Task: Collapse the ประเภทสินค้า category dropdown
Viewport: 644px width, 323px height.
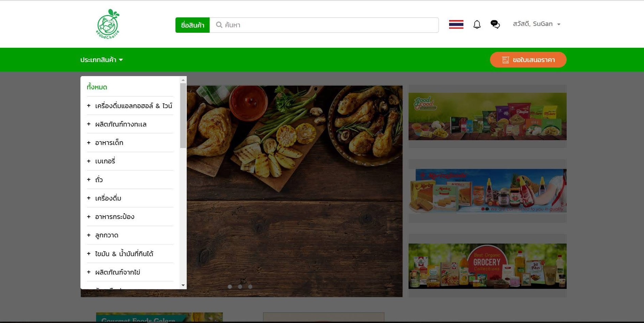Action: (x=102, y=60)
